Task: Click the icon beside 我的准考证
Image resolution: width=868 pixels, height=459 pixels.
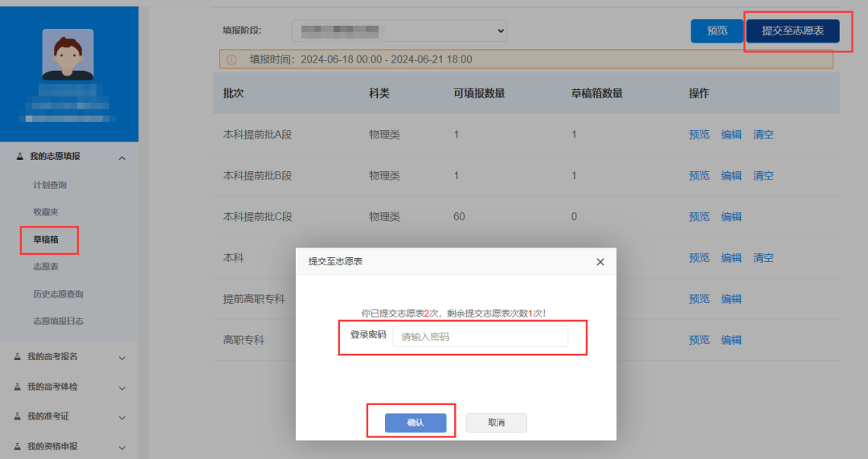Action: [x=18, y=416]
